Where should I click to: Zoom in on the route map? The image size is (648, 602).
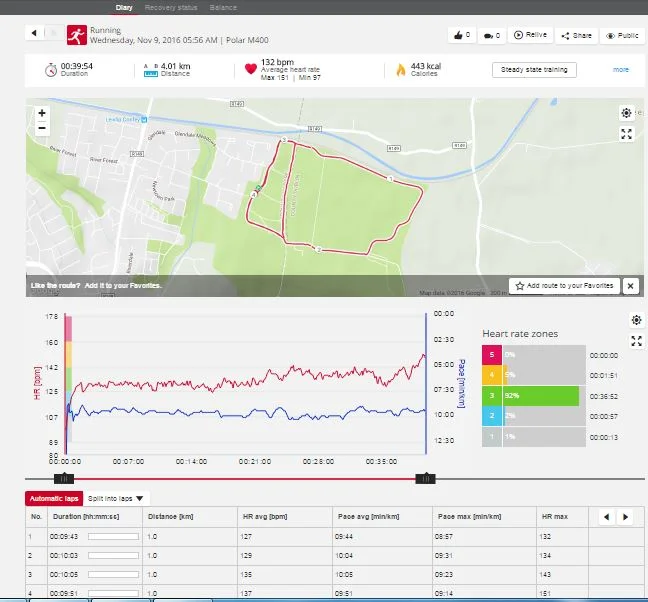[x=42, y=114]
